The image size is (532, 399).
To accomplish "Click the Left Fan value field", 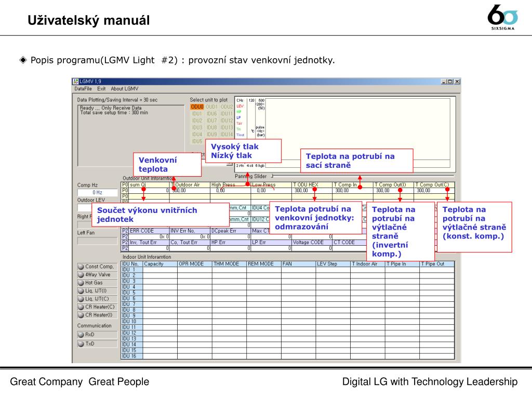I will [x=98, y=241].
